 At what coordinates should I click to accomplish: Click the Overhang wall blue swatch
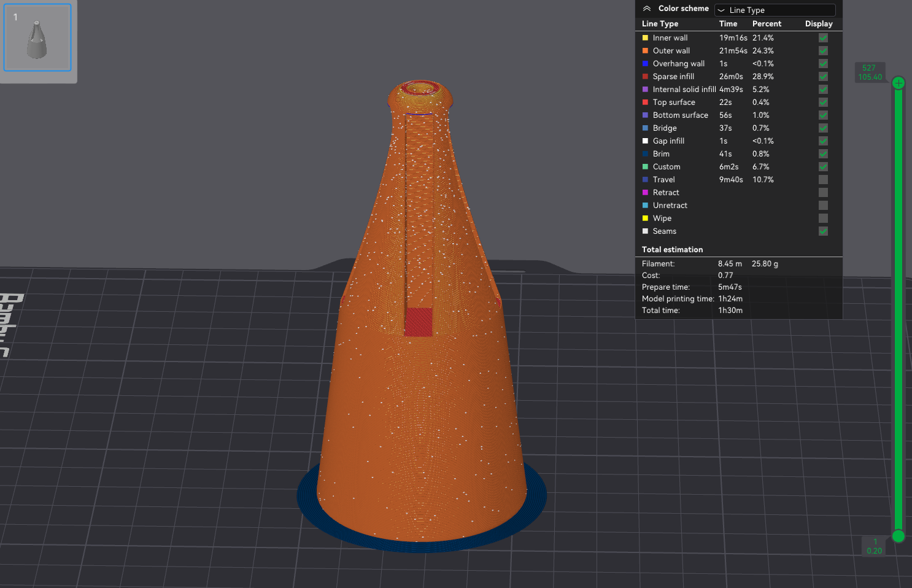click(645, 63)
